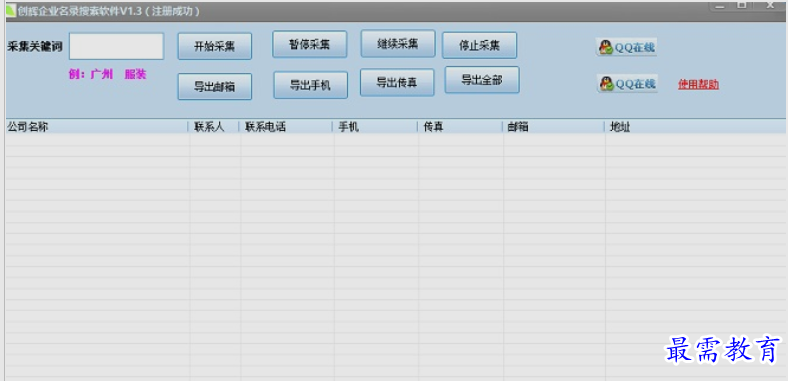The width and height of the screenshot is (788, 381).
Task: Open the upper QQ在线 chat icon
Action: [x=627, y=47]
